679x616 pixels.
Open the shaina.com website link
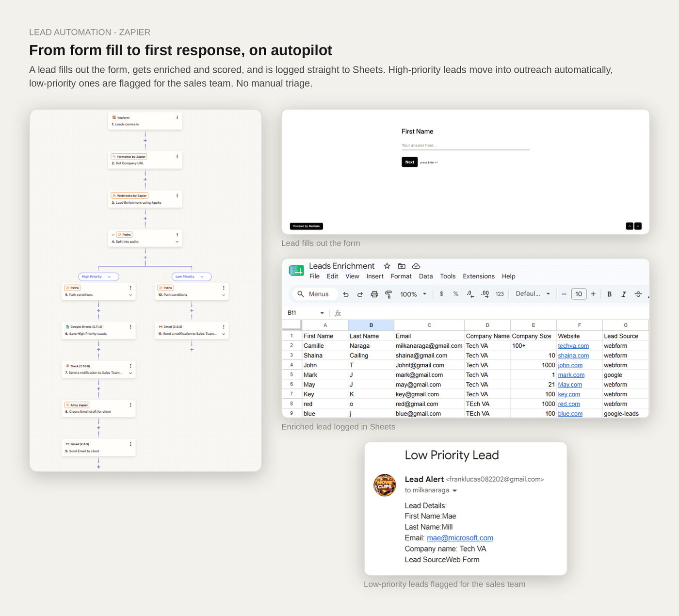pyautogui.click(x=573, y=356)
